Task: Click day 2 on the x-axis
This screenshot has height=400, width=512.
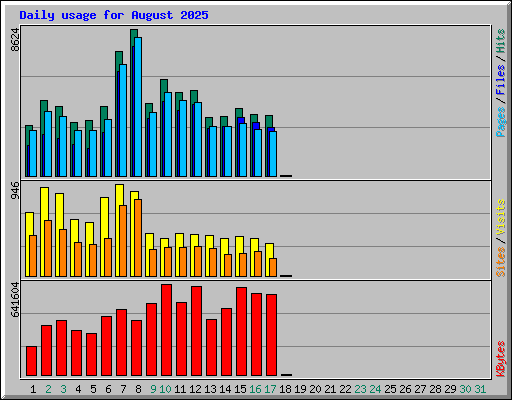Action: [x=48, y=389]
